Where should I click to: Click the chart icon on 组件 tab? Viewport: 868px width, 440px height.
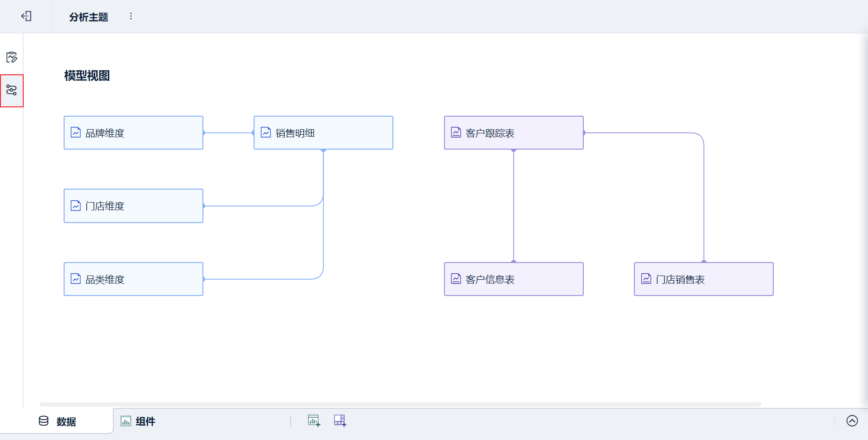coord(126,421)
